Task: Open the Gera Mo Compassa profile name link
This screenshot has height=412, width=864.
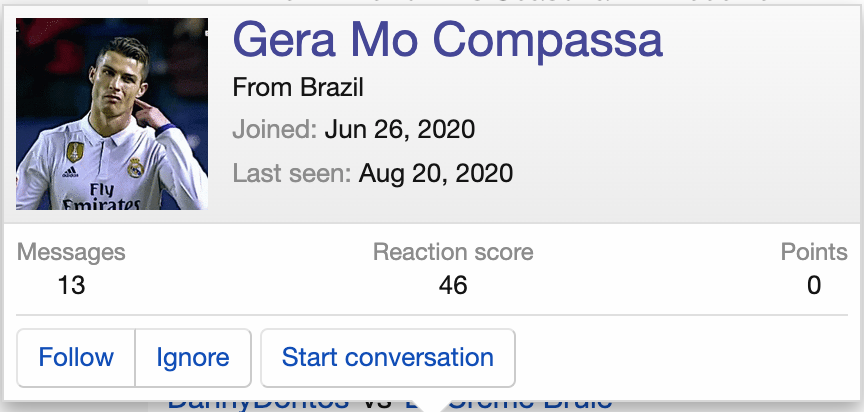Action: click(447, 40)
